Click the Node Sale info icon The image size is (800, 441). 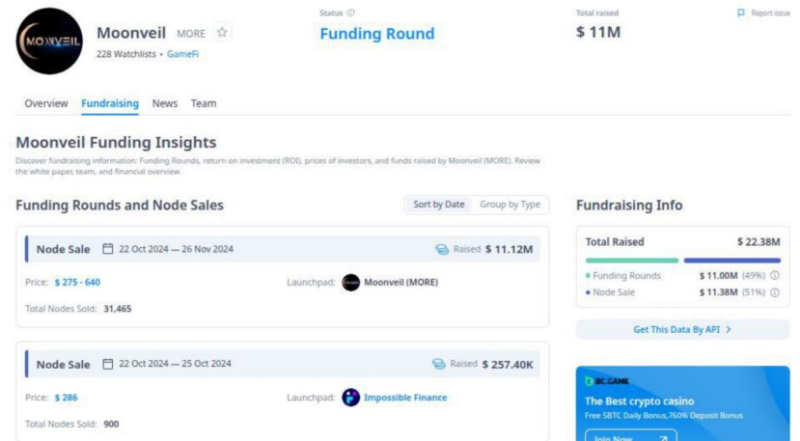(x=774, y=292)
